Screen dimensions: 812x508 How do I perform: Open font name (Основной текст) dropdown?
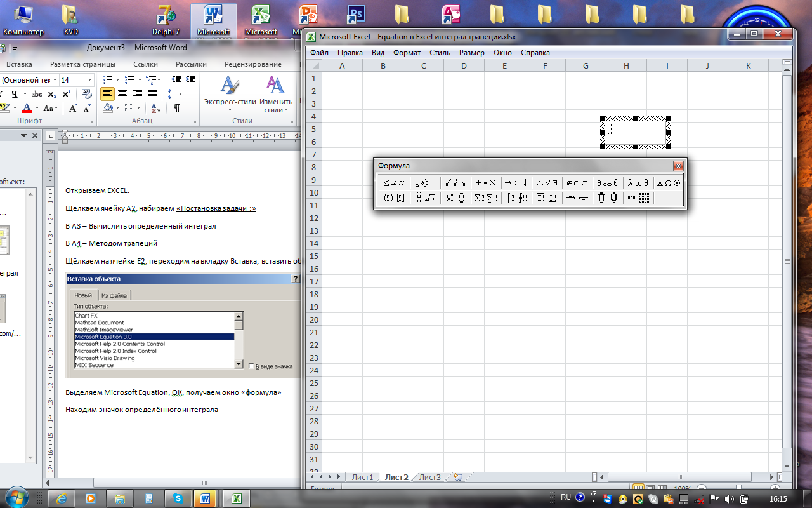coord(55,80)
